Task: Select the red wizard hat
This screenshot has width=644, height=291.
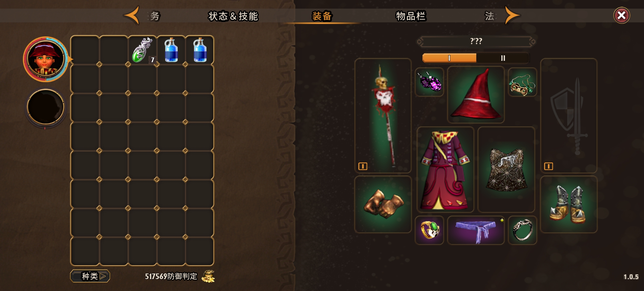Action: point(476,95)
